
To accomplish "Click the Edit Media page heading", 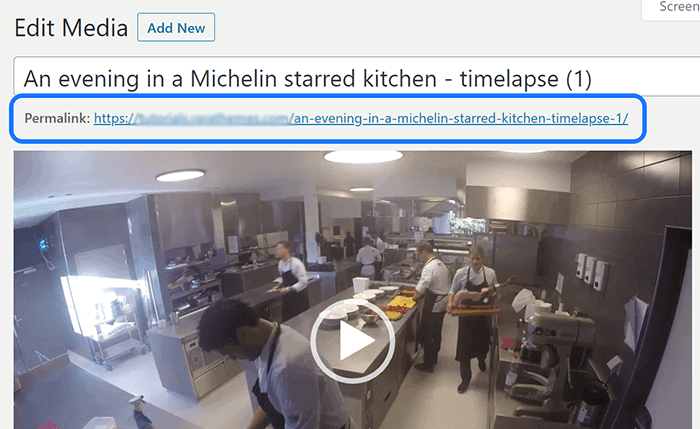I will click(x=71, y=28).
